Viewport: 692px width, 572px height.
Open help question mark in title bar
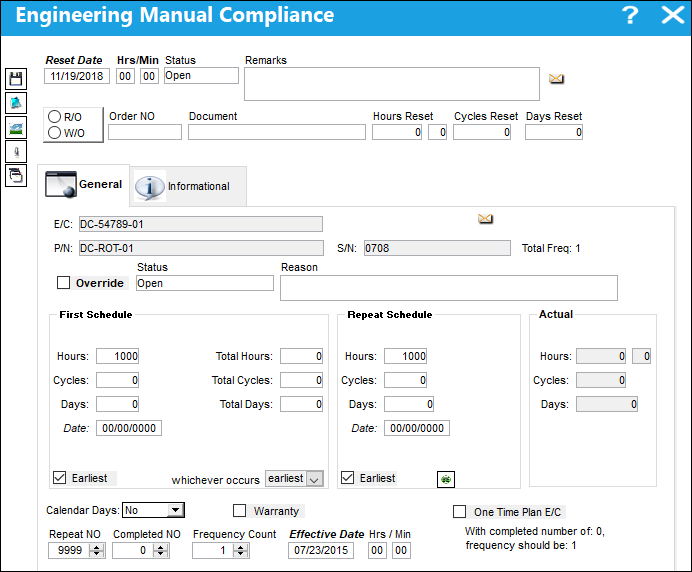(630, 15)
